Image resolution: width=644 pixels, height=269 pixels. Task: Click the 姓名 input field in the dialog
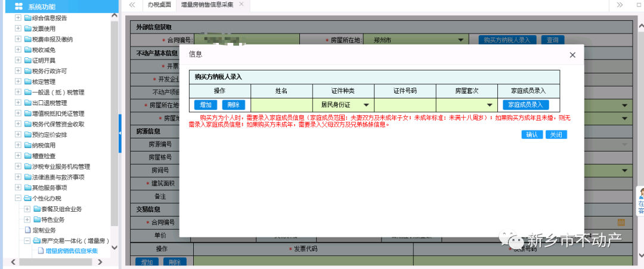[x=281, y=105]
